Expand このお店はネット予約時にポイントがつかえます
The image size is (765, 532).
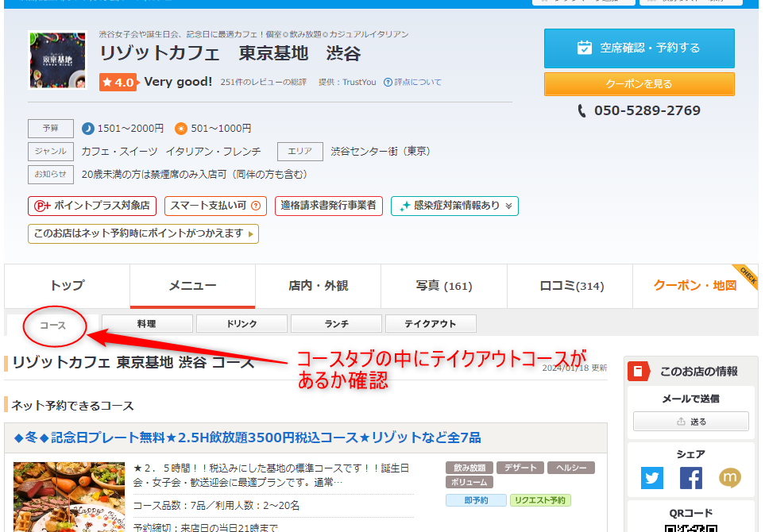coord(143,233)
